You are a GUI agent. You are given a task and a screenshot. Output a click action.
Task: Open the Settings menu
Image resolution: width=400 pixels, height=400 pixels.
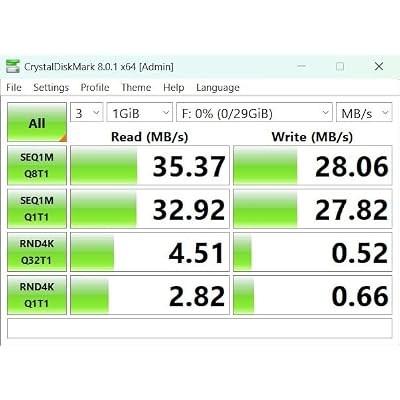[51, 88]
